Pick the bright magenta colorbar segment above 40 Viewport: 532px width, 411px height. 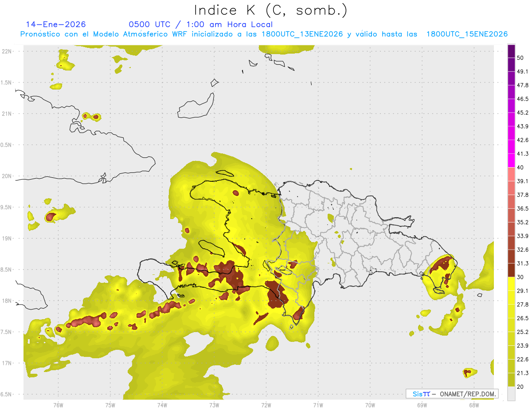(x=511, y=161)
